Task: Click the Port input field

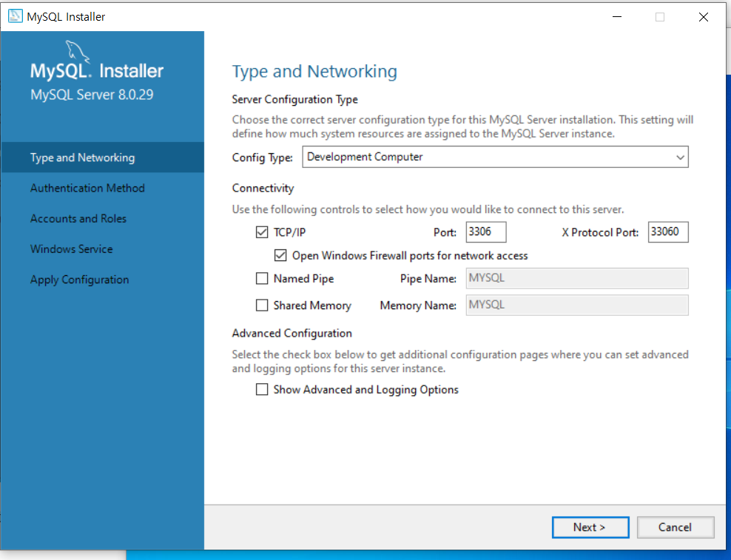Action: pyautogui.click(x=486, y=232)
